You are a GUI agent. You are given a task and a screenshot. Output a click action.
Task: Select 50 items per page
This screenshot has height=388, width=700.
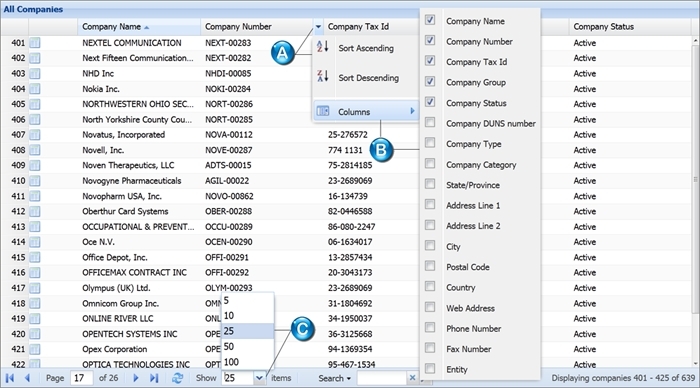[x=248, y=346]
